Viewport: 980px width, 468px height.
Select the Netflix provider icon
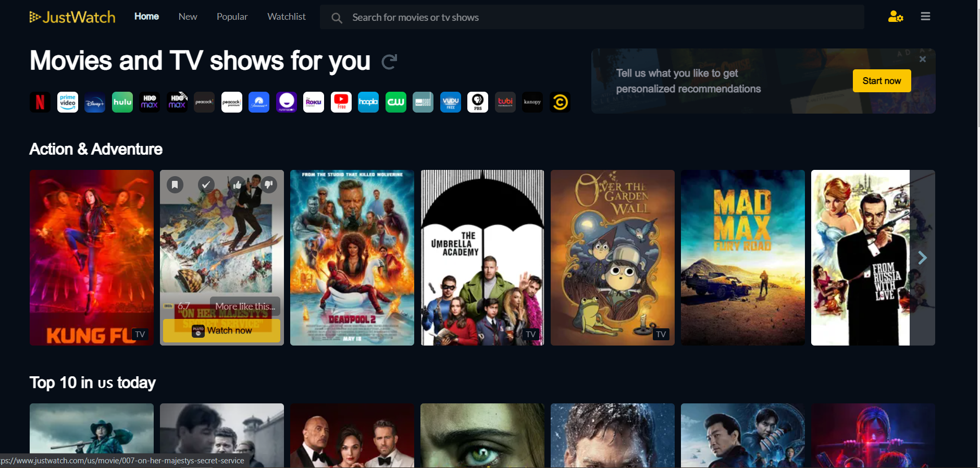[x=40, y=102]
